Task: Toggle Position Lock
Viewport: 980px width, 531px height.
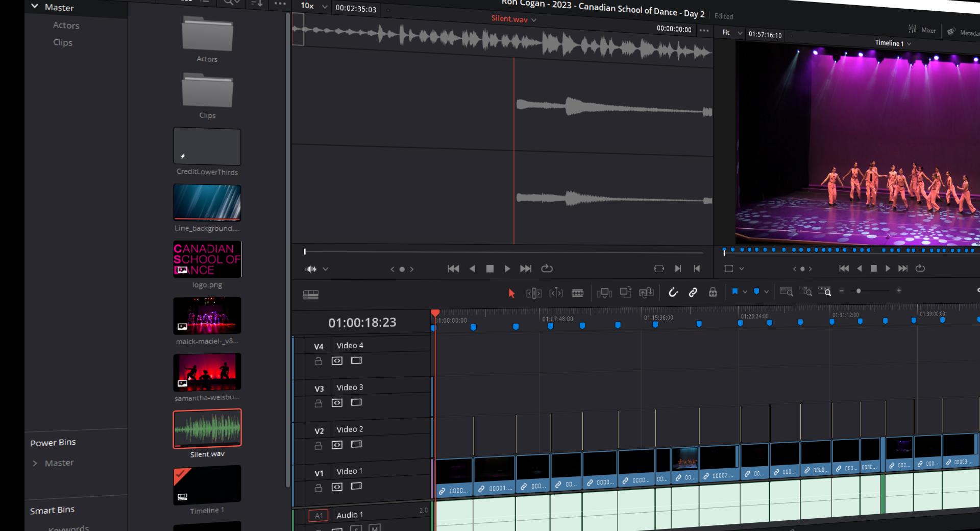Action: 713,292
